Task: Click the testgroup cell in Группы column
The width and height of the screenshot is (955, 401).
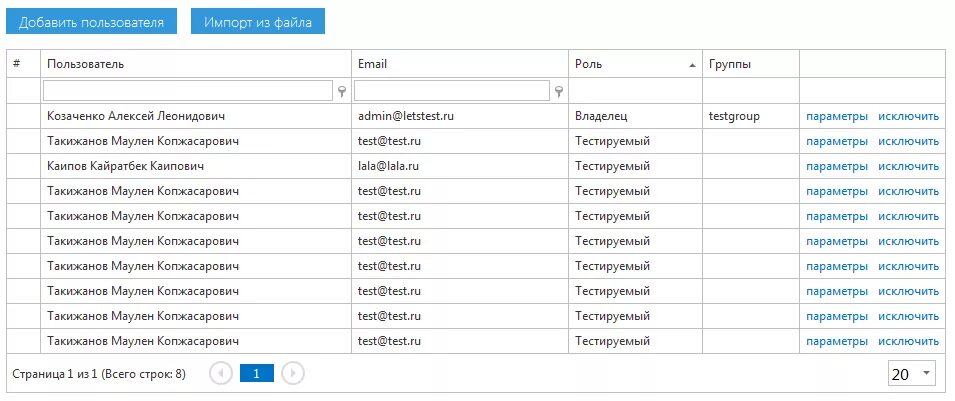Action: pos(734,116)
